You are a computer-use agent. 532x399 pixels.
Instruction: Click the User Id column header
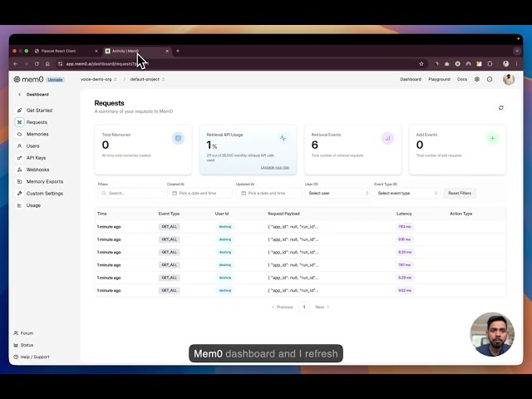click(222, 214)
